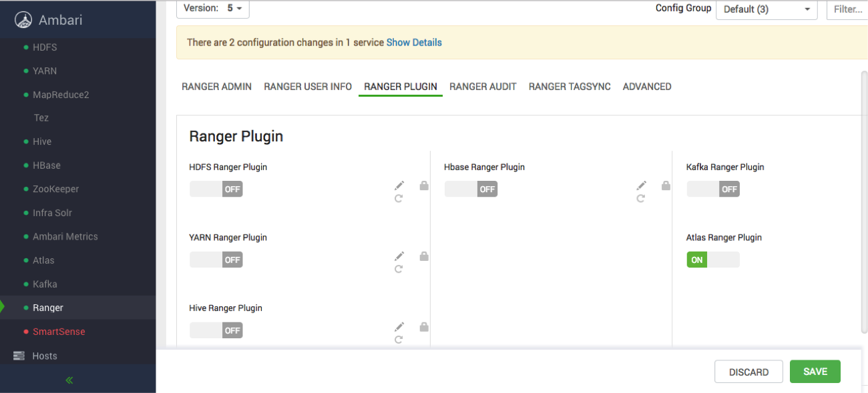
Task: Undo HDFS Ranger Plugin change icon
Action: pyautogui.click(x=399, y=198)
